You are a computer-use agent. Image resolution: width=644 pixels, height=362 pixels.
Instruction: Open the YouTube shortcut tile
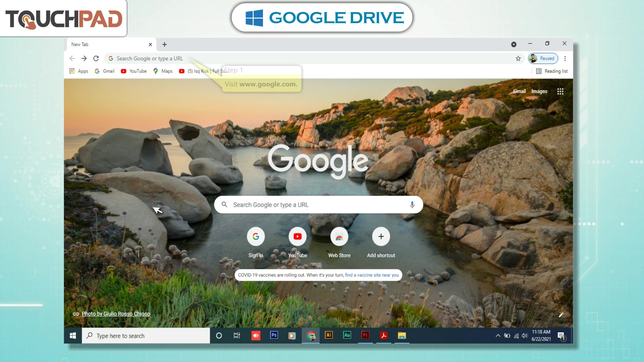coord(298,242)
